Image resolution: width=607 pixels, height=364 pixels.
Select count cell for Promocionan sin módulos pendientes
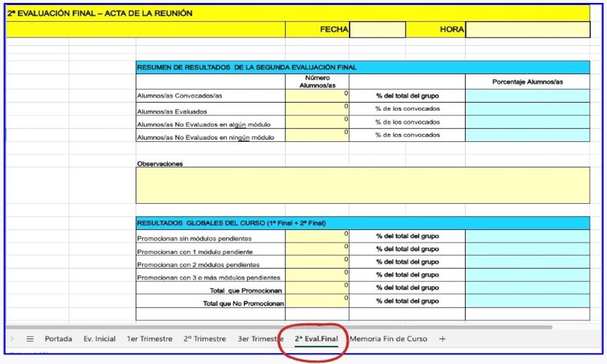coord(317,237)
